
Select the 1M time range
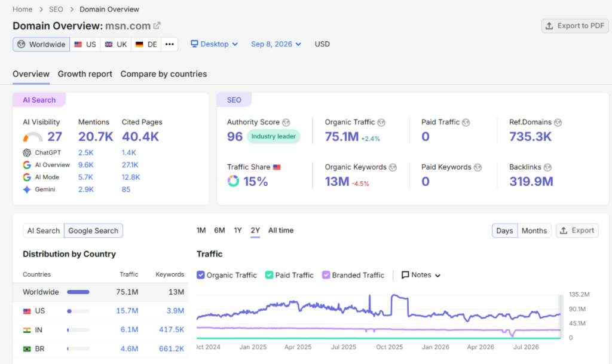click(201, 231)
